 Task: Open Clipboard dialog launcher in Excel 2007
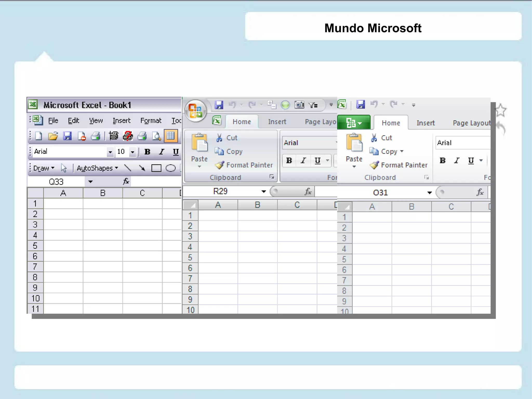click(x=272, y=177)
